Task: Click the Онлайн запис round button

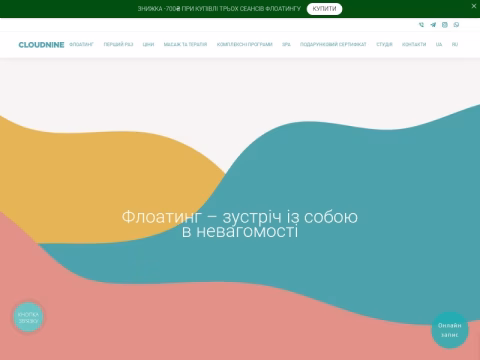Action: 450,330
